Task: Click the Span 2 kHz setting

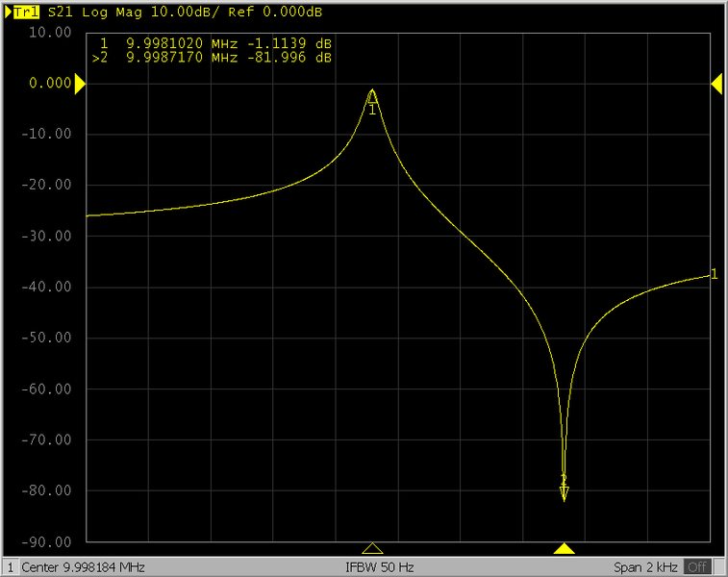Action: (646, 567)
